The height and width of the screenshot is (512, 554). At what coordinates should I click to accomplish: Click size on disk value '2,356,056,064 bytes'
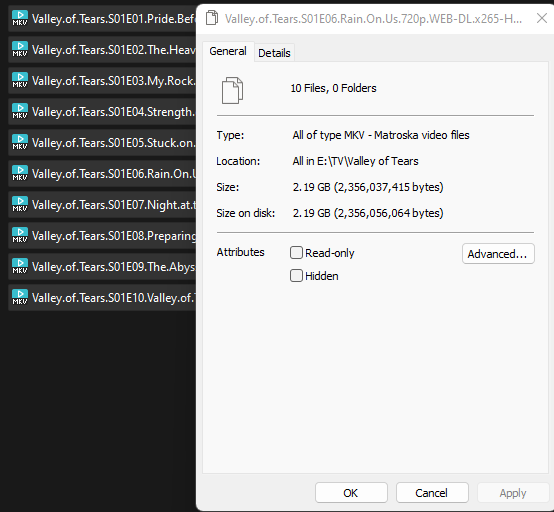[x=388, y=213]
